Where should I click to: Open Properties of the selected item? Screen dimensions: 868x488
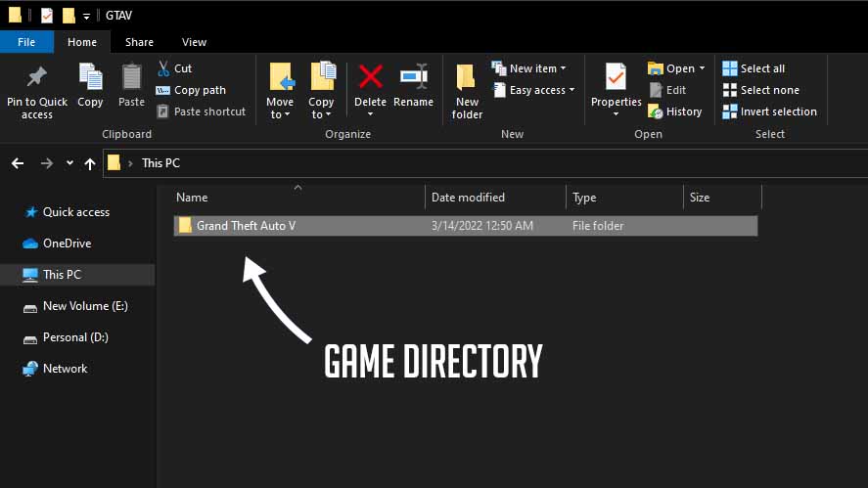[x=616, y=85]
